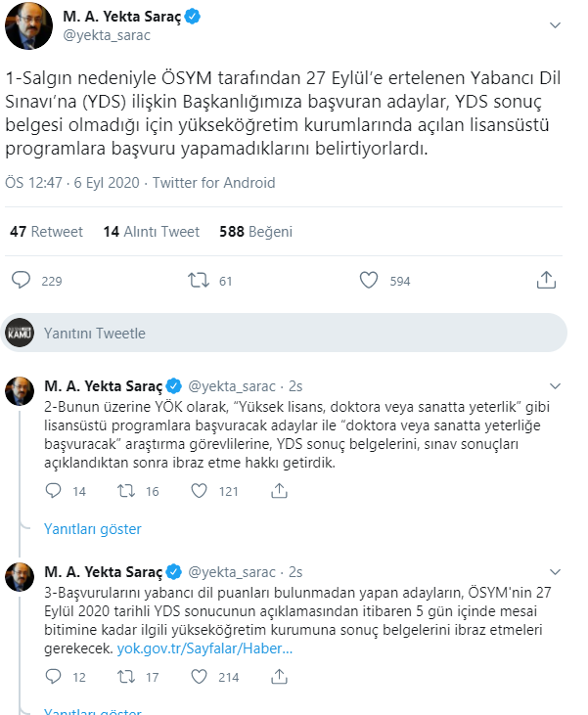Open options chevron on the second tweet
The image size is (588, 715).
pos(555,386)
